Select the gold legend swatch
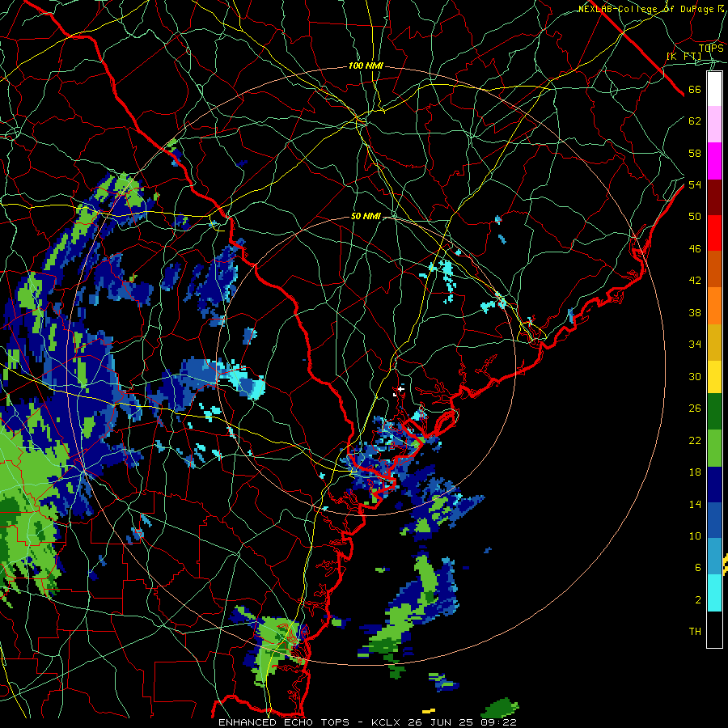This screenshot has height=728, width=728. point(714,342)
